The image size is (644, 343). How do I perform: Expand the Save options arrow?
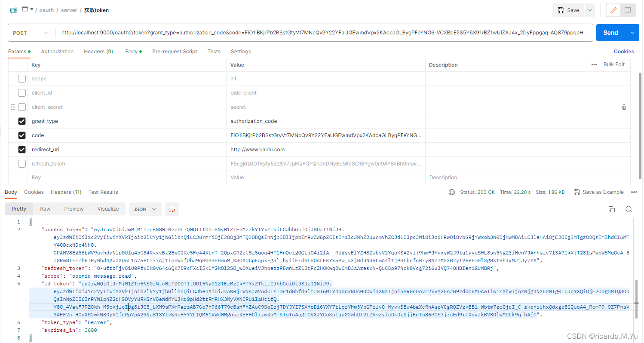click(x=589, y=10)
